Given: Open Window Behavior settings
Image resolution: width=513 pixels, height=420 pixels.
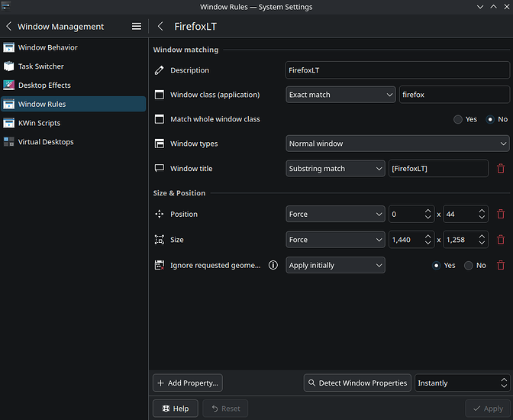Looking at the screenshot, I should (x=73, y=47).
